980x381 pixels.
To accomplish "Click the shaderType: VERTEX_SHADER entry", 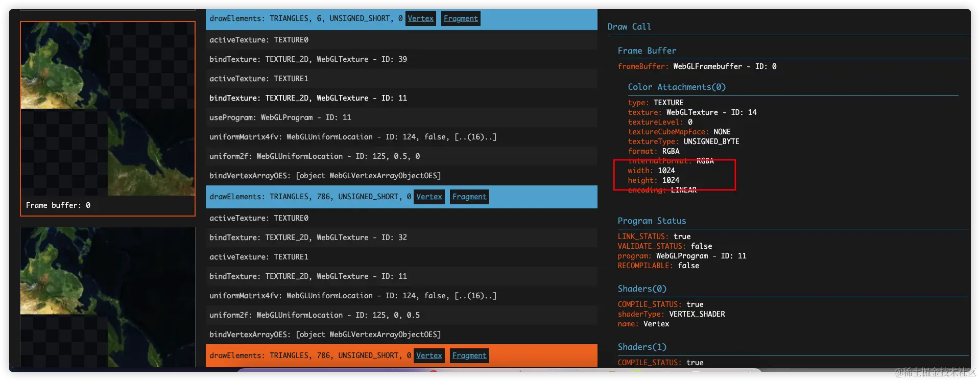I will point(671,314).
